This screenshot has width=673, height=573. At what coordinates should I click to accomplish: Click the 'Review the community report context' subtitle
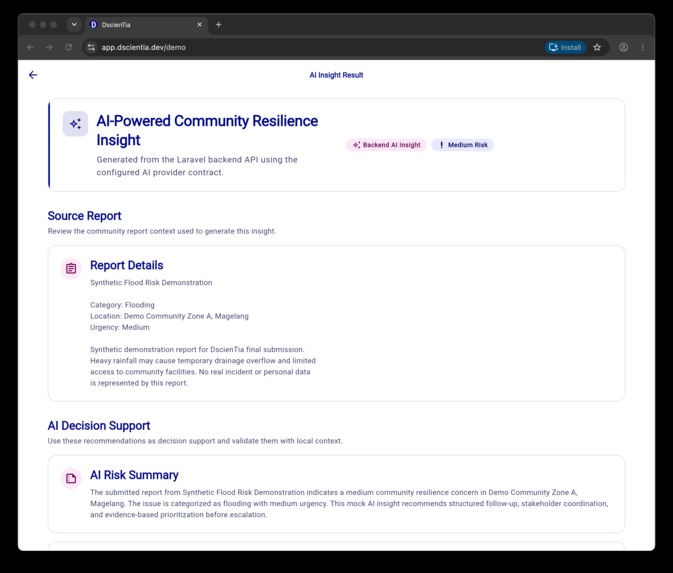(x=162, y=231)
